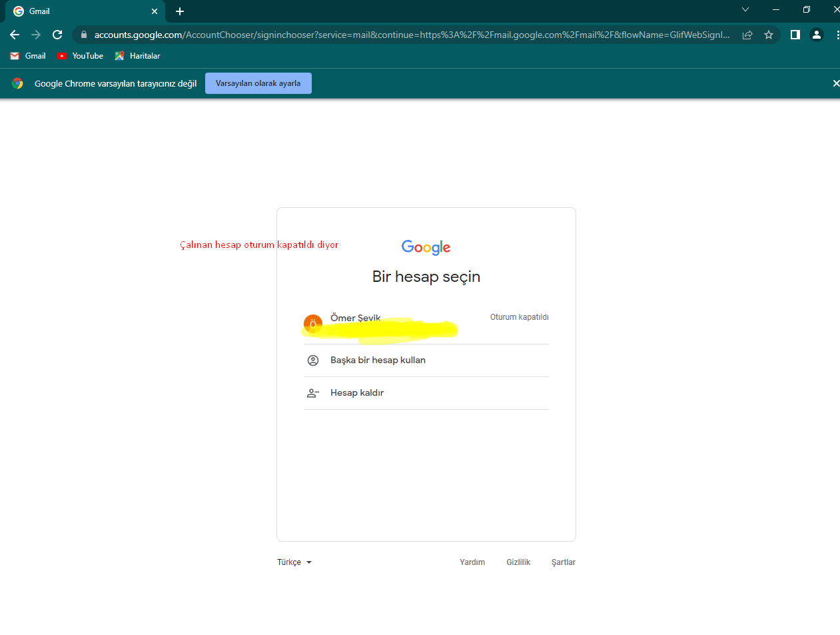Viewport: 840px width, 635px height.
Task: Click the Chrome logo in the infobar
Action: (x=17, y=83)
